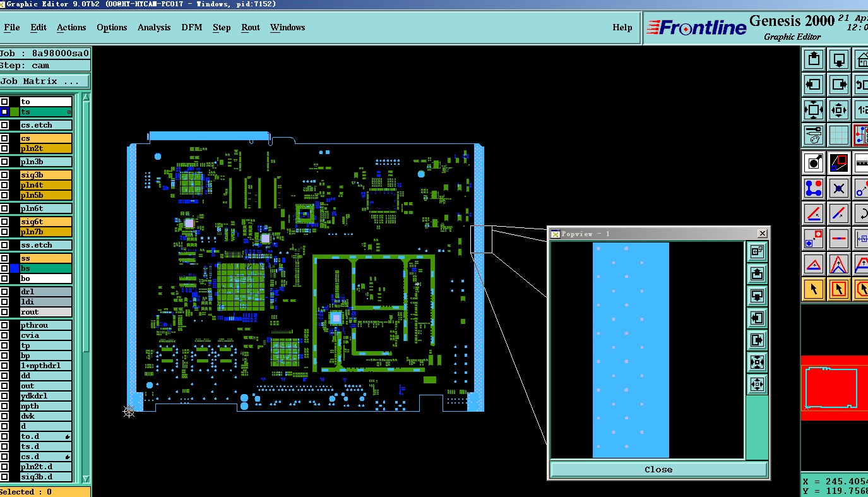Image resolution: width=868 pixels, height=497 pixels.
Task: Click the Popview pan left icon
Action: point(757,318)
